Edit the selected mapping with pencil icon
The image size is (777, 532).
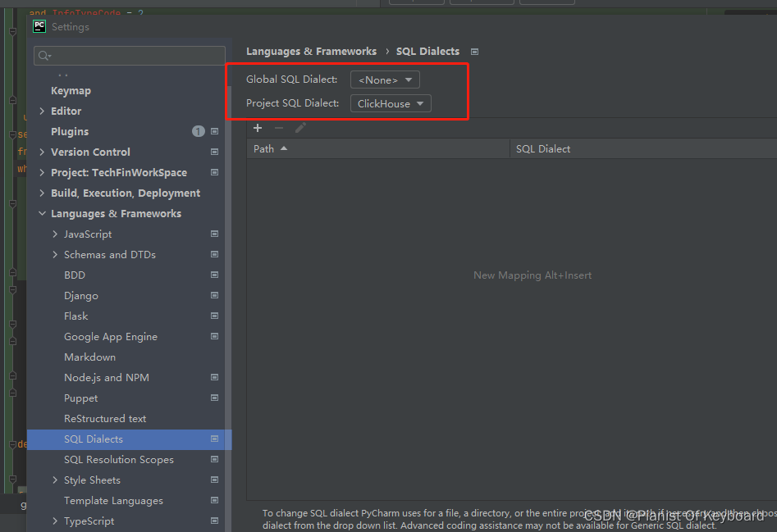click(300, 128)
